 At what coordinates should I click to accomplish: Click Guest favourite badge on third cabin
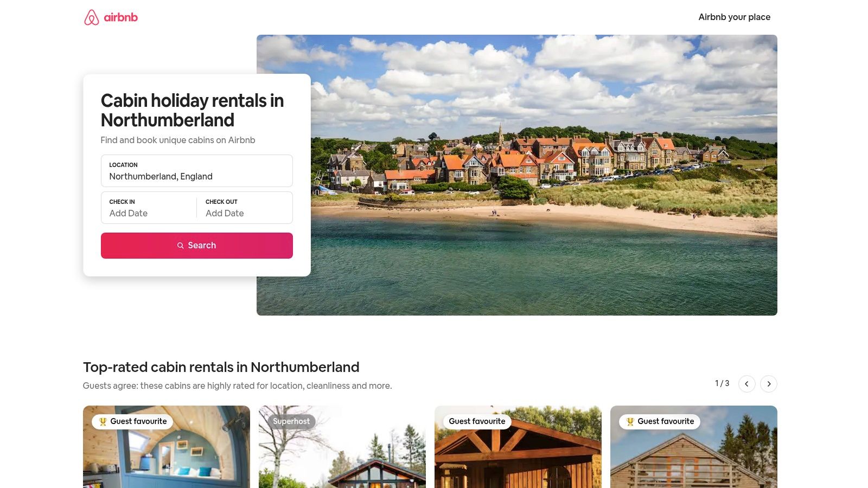click(x=477, y=421)
